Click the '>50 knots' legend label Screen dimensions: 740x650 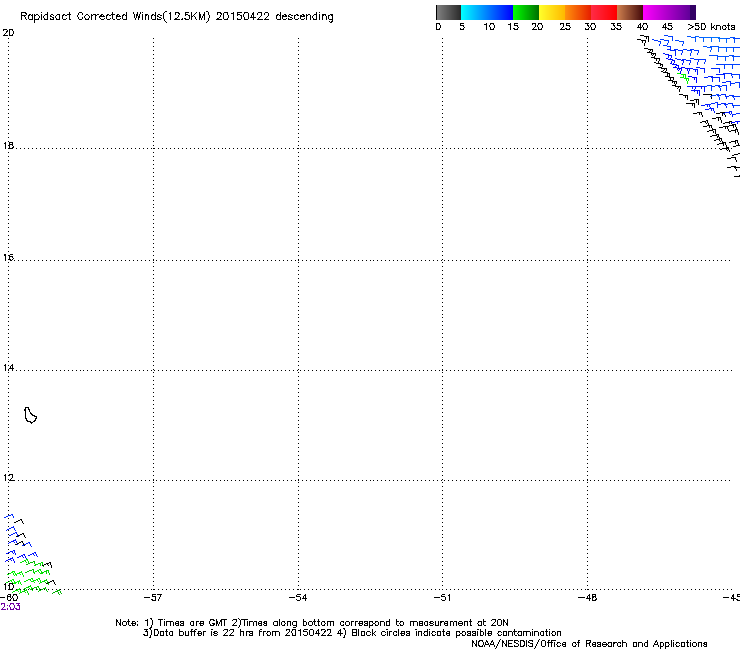pyautogui.click(x=711, y=26)
